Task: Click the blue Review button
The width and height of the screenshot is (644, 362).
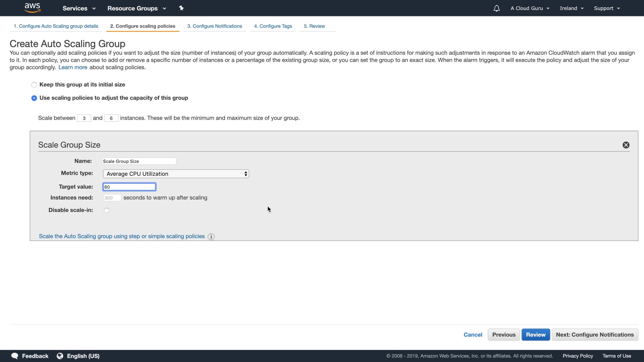Action: (535, 335)
